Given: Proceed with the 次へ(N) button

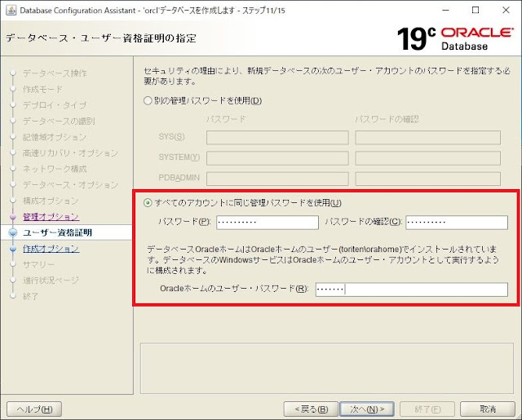Looking at the screenshot, I should pyautogui.click(x=367, y=409).
